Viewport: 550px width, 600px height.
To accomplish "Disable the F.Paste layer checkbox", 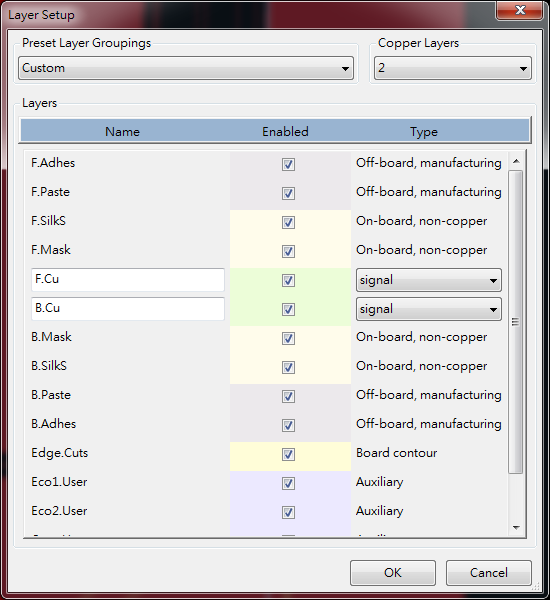I will (x=288, y=193).
